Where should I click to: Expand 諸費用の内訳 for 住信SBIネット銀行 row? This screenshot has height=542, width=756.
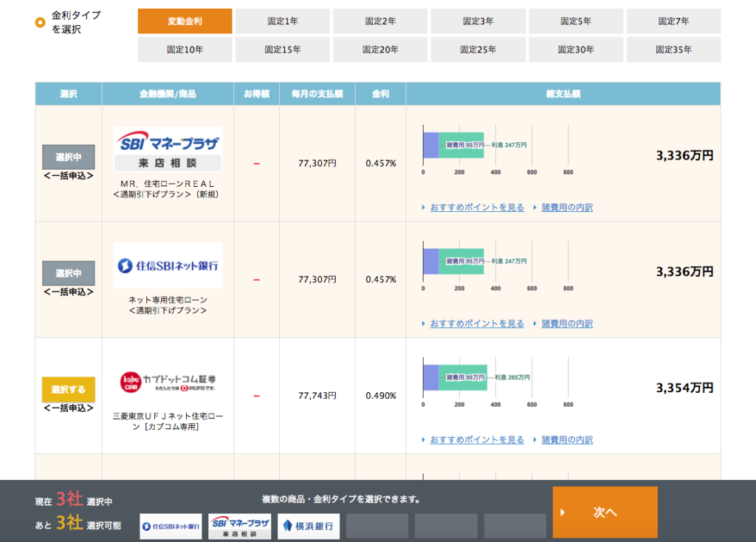coord(567,323)
